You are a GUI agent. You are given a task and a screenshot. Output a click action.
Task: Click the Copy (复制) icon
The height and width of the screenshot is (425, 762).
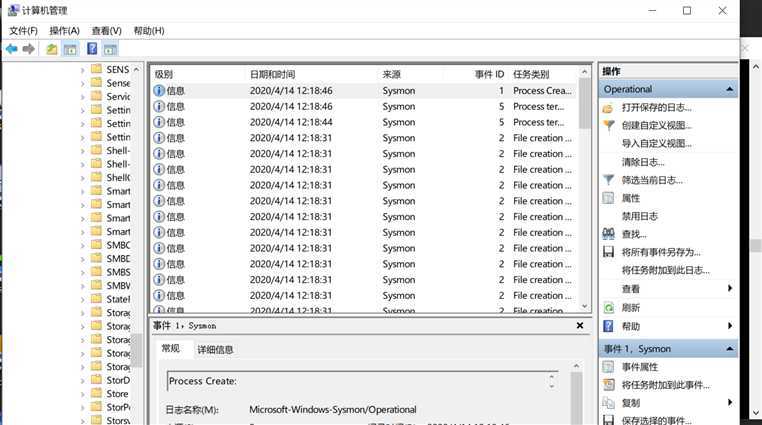[x=608, y=403]
